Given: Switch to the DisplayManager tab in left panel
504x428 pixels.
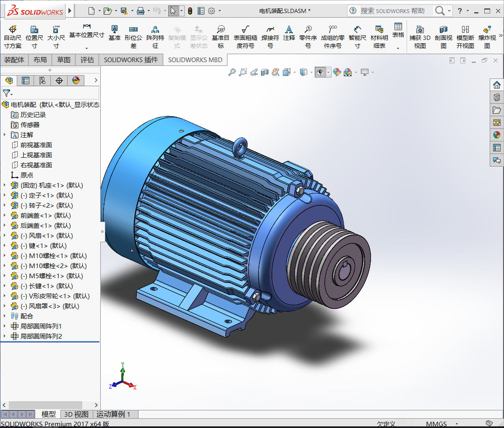Looking at the screenshot, I should coord(76,80).
